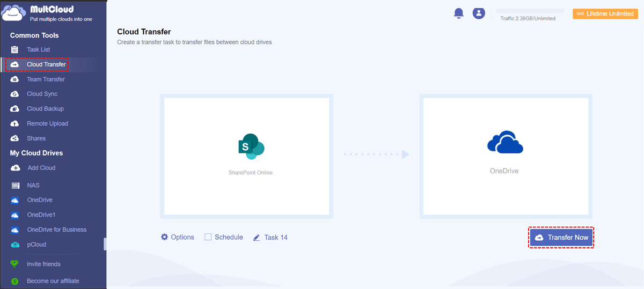Click the Add Cloud plus icon
This screenshot has height=289, width=644.
pos(15,168)
